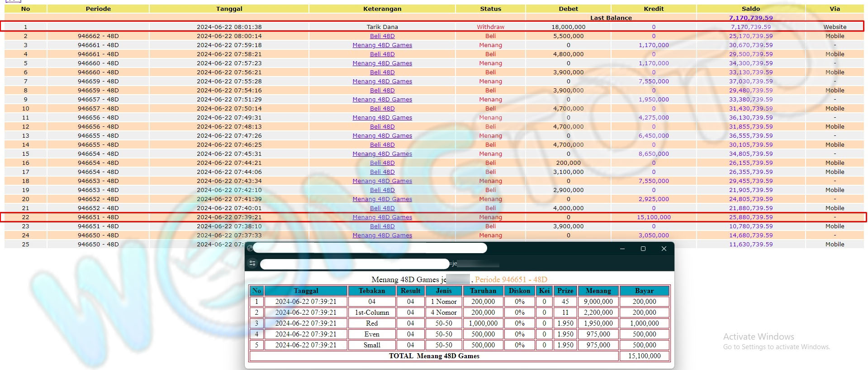
Task: Select the Tarik Dana withdraw row
Action: pyautogui.click(x=382, y=27)
